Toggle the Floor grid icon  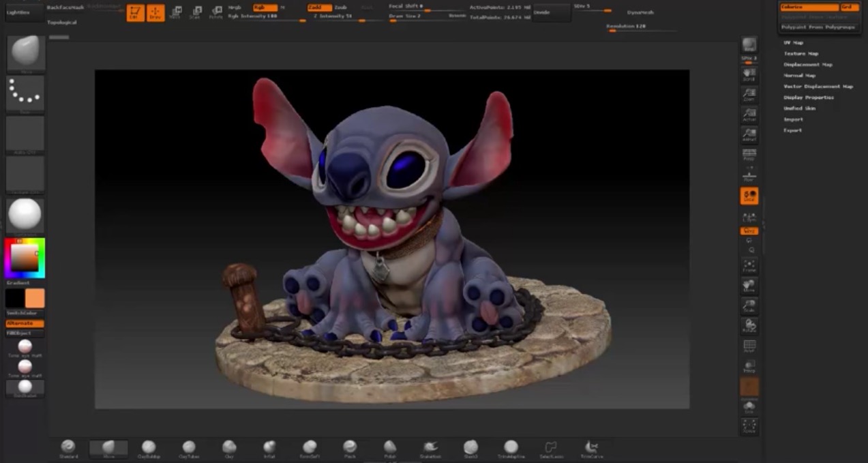tap(749, 174)
